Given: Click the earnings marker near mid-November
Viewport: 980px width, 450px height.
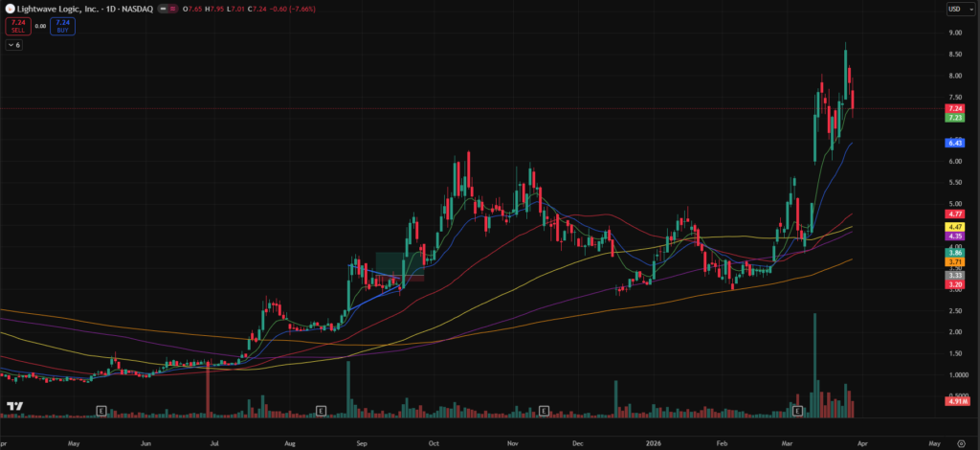Looking at the screenshot, I should [543, 411].
